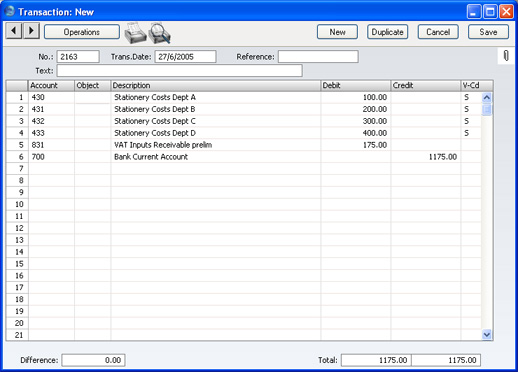Click the globe icon in title bar

(x=10, y=11)
